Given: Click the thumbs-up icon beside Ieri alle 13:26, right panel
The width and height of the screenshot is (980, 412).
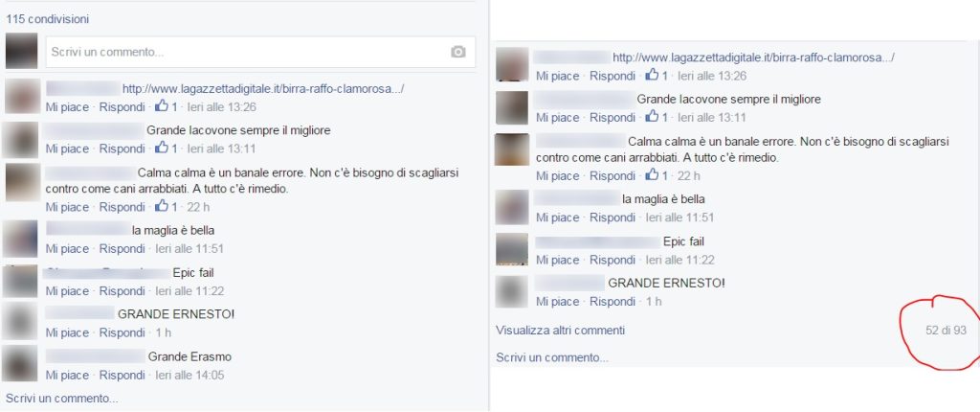Looking at the screenshot, I should tap(653, 75).
